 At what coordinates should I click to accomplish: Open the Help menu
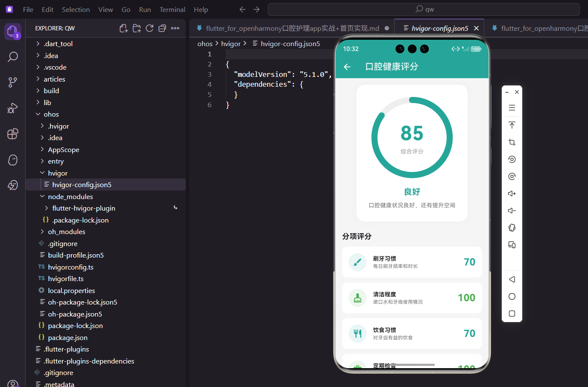201,9
